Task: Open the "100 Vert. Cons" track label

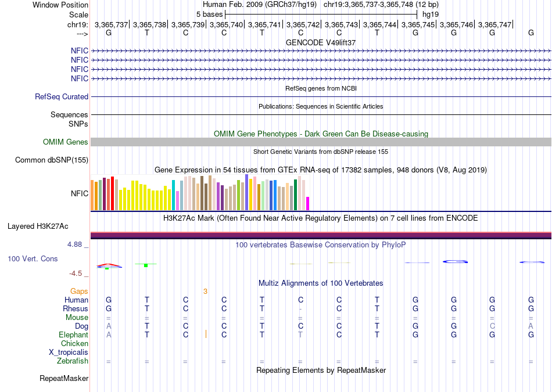Action: [33, 258]
